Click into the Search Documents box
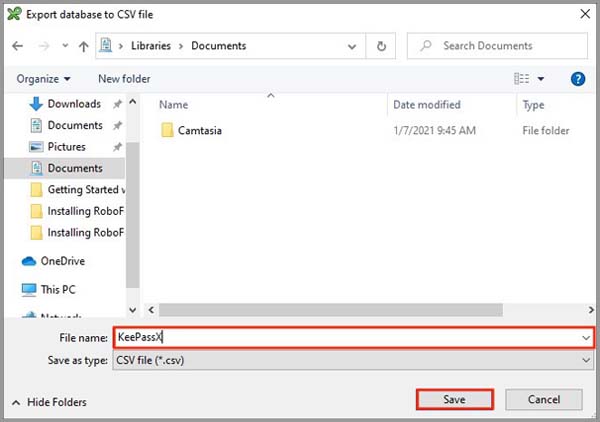The image size is (600, 422). [x=497, y=46]
